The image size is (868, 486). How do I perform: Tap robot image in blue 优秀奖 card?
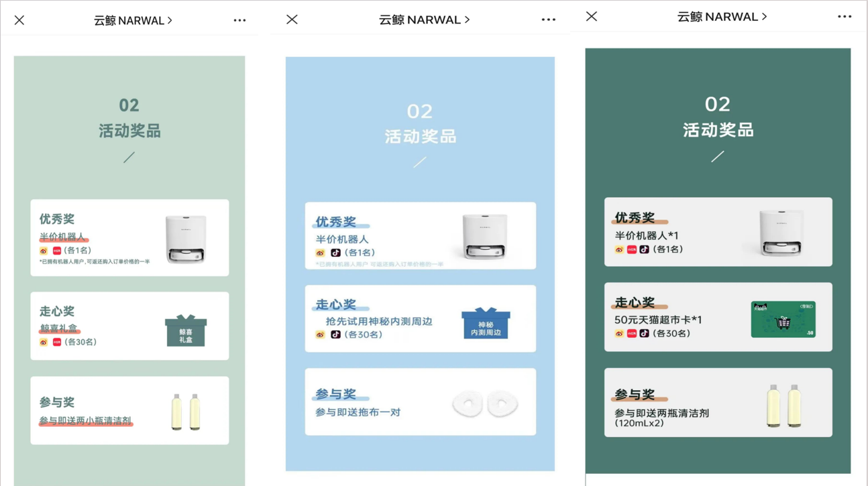(484, 236)
